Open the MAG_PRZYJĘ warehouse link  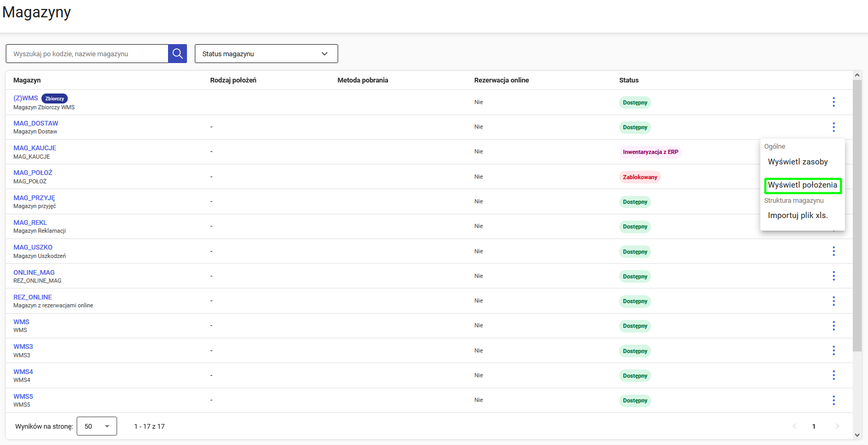point(34,198)
